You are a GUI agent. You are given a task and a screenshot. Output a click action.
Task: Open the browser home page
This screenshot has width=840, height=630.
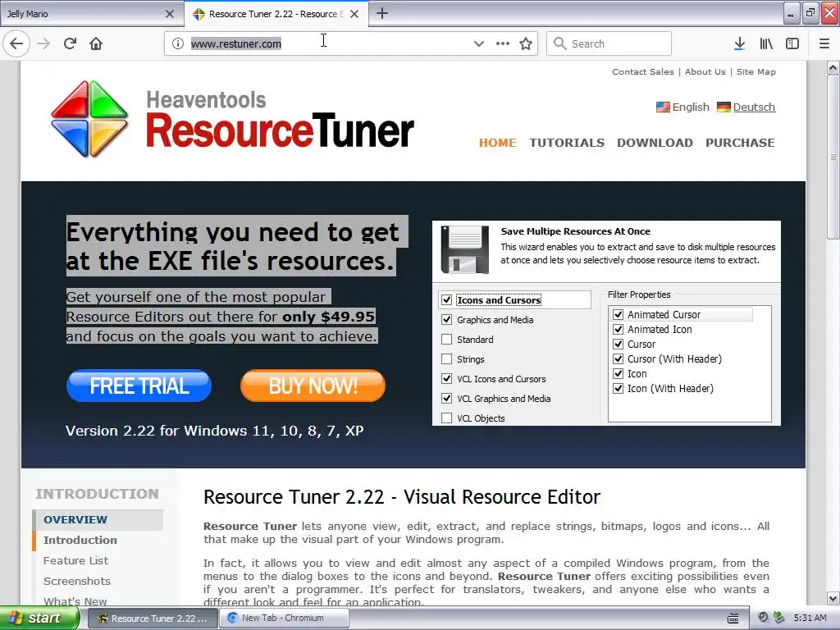[96, 43]
